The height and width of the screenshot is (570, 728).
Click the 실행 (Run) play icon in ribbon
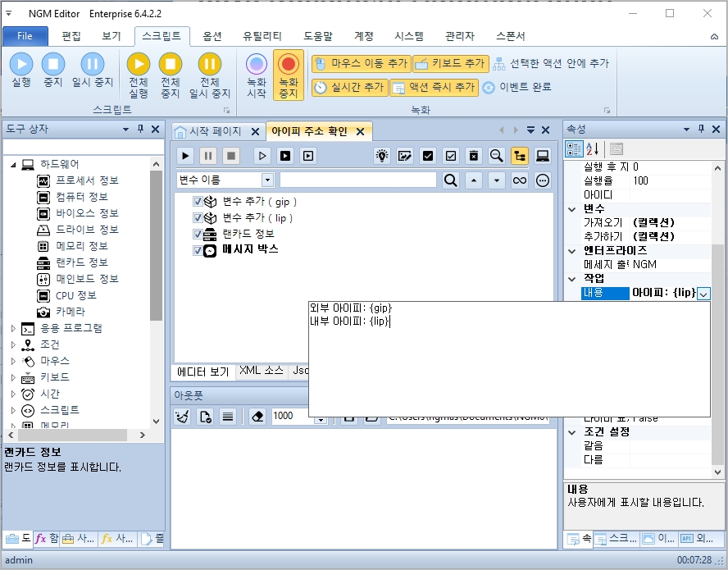(x=21, y=64)
